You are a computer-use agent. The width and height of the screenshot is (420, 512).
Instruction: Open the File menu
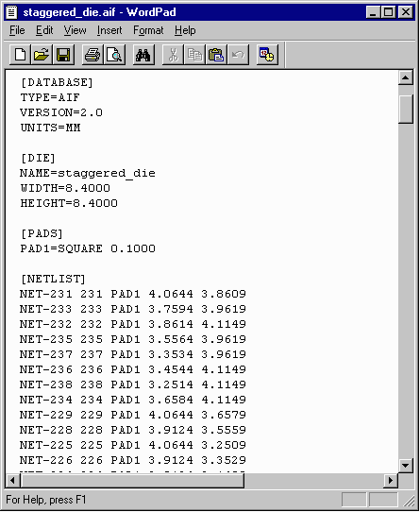[17, 30]
